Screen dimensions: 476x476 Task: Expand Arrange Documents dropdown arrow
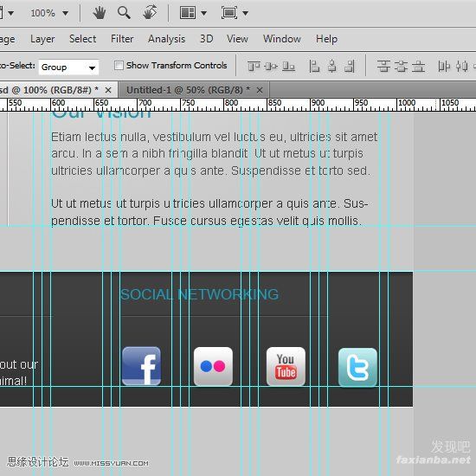tap(204, 13)
